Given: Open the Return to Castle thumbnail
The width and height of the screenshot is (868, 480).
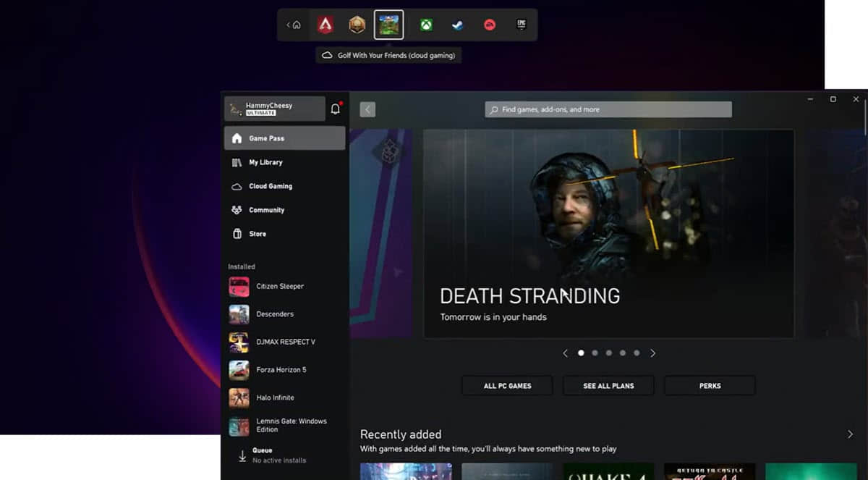Looking at the screenshot, I should (710, 472).
